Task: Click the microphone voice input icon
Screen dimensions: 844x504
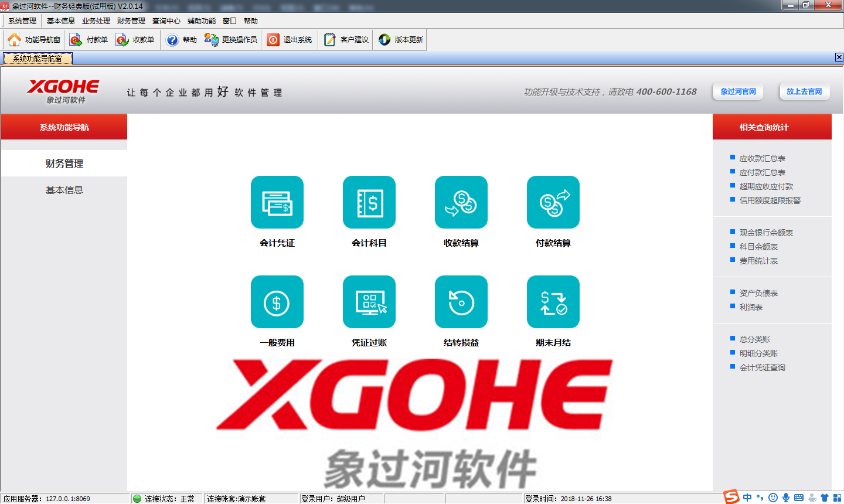Action: (x=786, y=498)
